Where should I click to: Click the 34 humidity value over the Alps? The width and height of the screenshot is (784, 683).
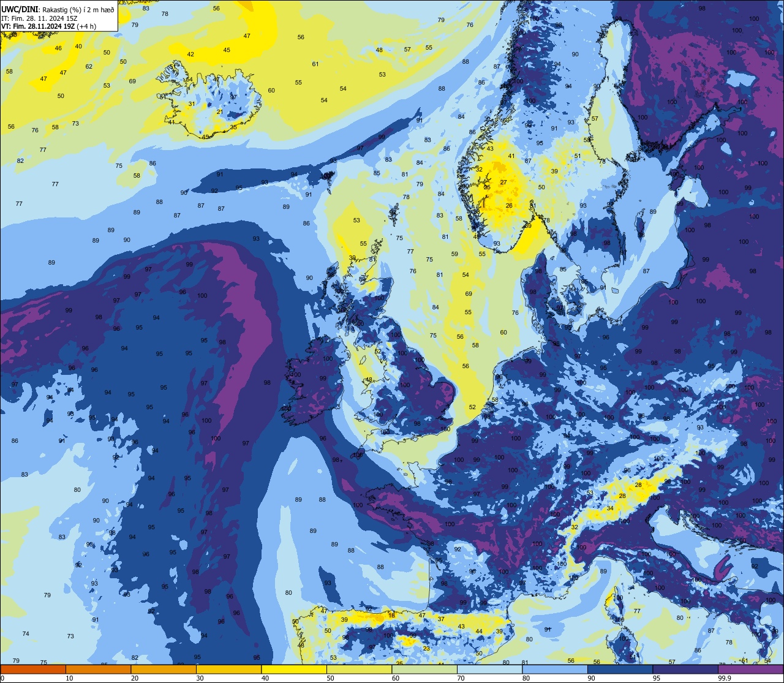tap(610, 508)
